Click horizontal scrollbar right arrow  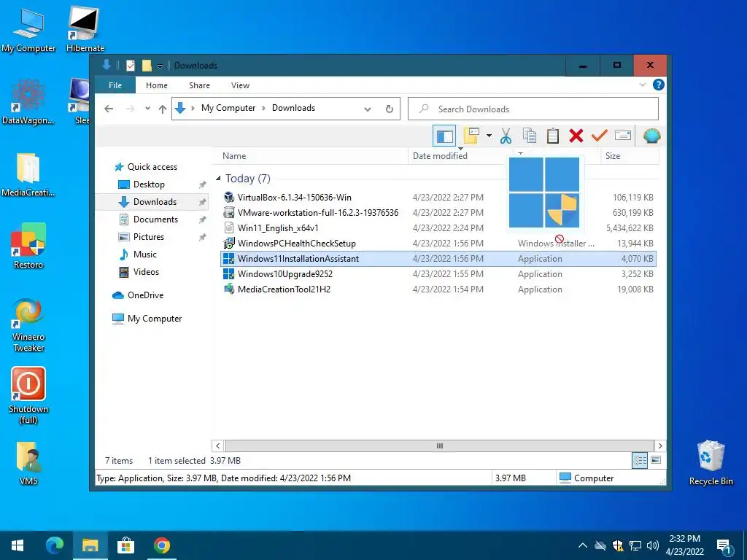coord(659,446)
